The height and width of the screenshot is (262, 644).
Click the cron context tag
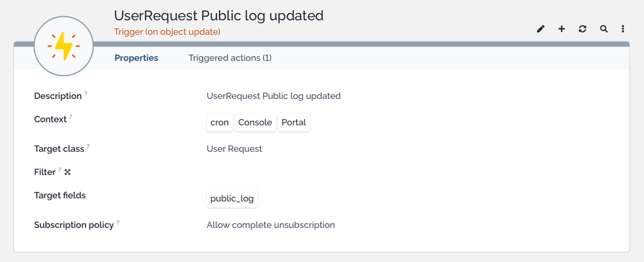(x=219, y=123)
